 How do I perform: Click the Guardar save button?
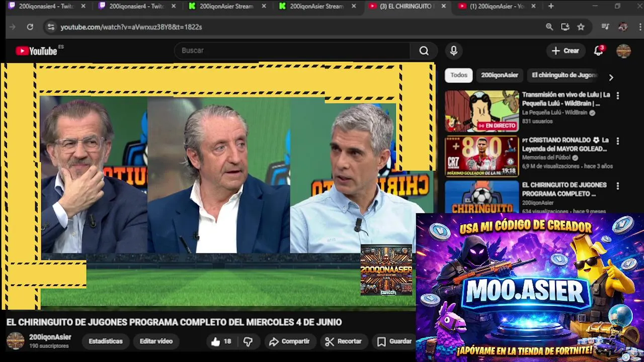[395, 341]
